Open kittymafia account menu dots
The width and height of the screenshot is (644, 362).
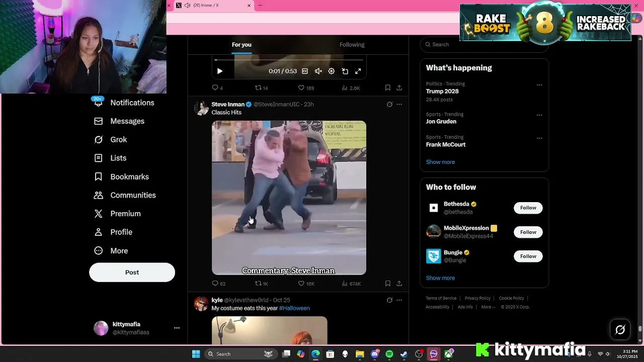click(177, 328)
